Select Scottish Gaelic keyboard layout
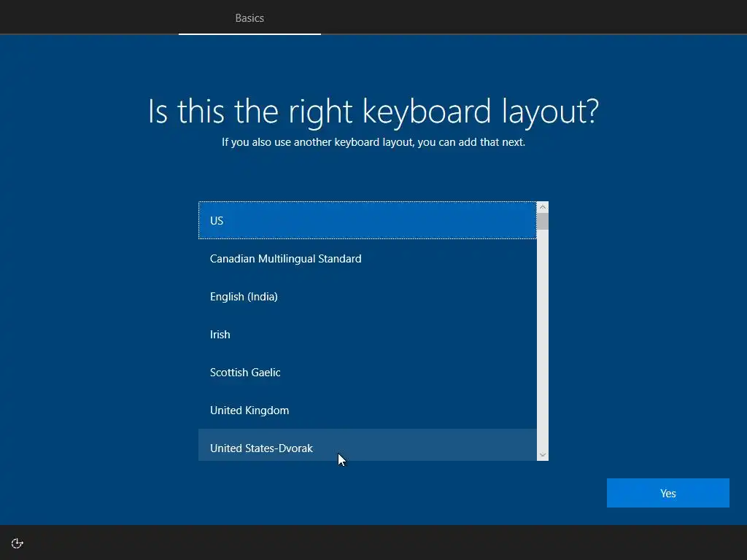 [x=368, y=373]
